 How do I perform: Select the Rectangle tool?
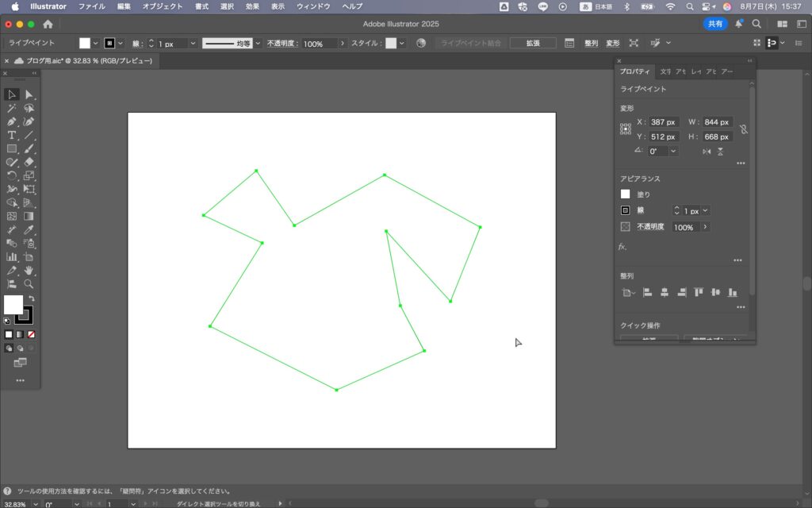[12, 148]
